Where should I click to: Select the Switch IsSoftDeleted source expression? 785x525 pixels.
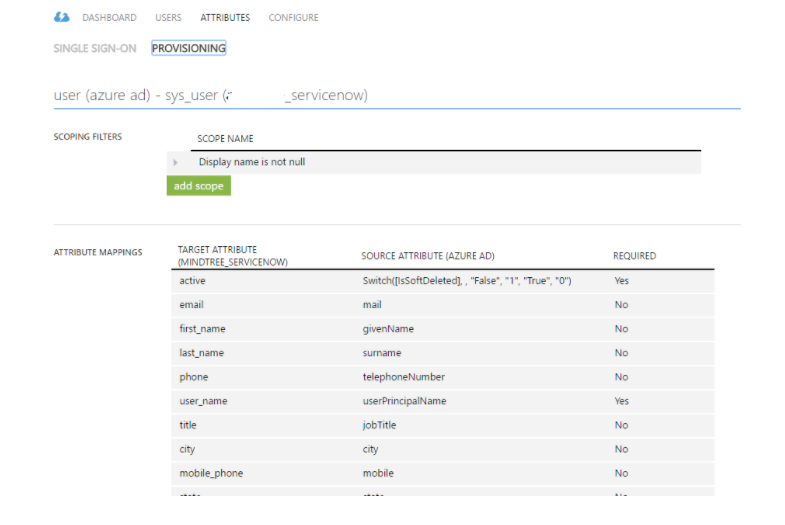click(467, 281)
